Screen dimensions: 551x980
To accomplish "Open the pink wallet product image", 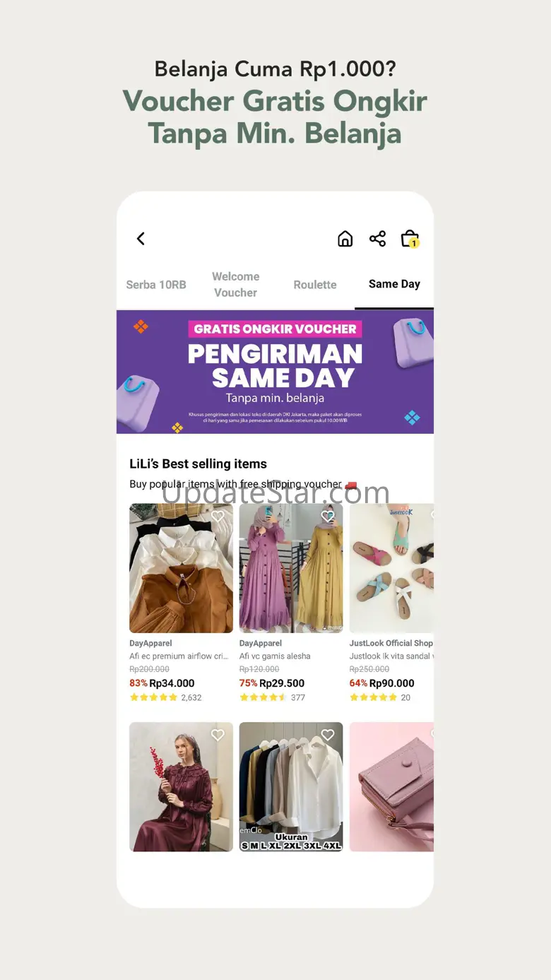I will [391, 787].
